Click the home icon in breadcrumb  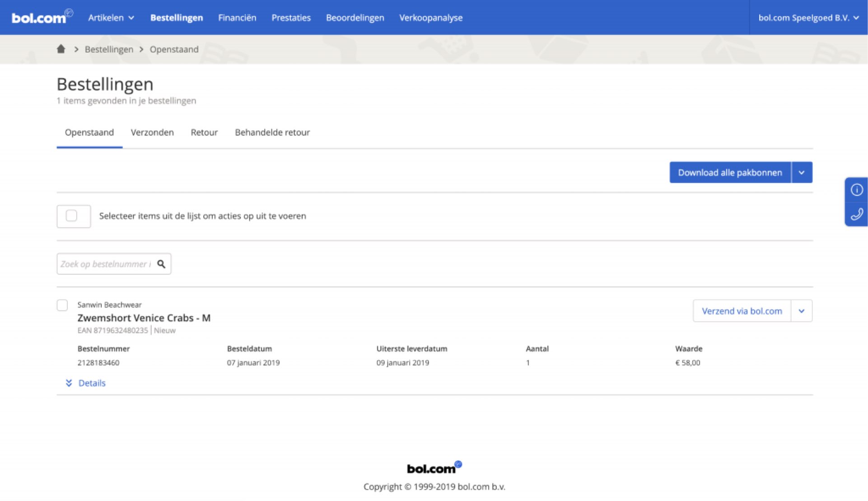[61, 49]
